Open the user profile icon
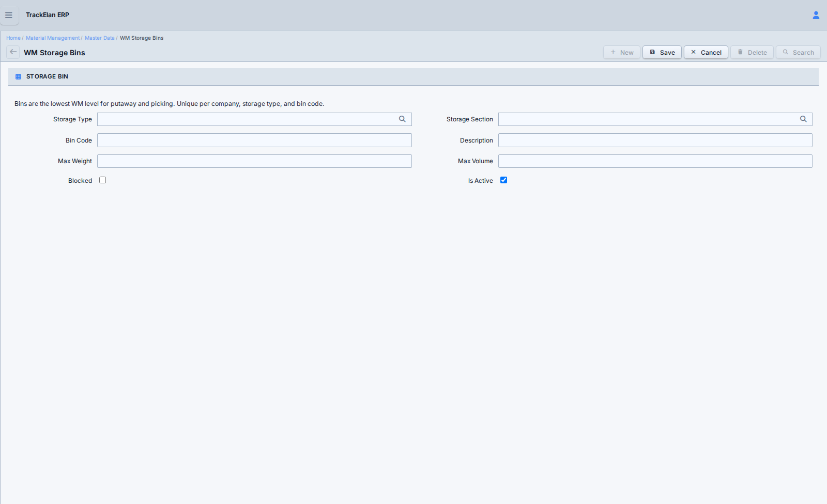The height and width of the screenshot is (504, 827). coord(816,15)
